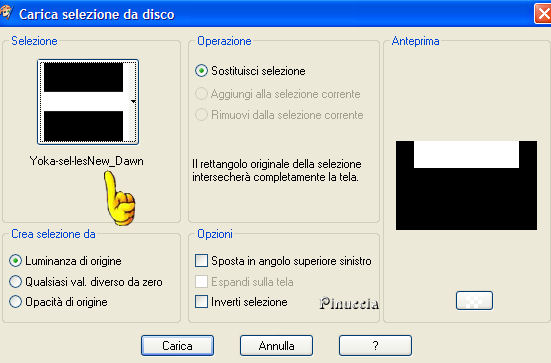Select Sostituisci selezione radio button
This screenshot has height=363, width=551.
point(201,71)
